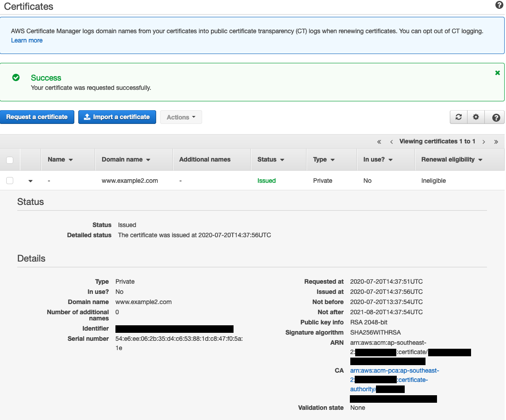Go to the previous certificates page
506x420 pixels.
pos(391,141)
